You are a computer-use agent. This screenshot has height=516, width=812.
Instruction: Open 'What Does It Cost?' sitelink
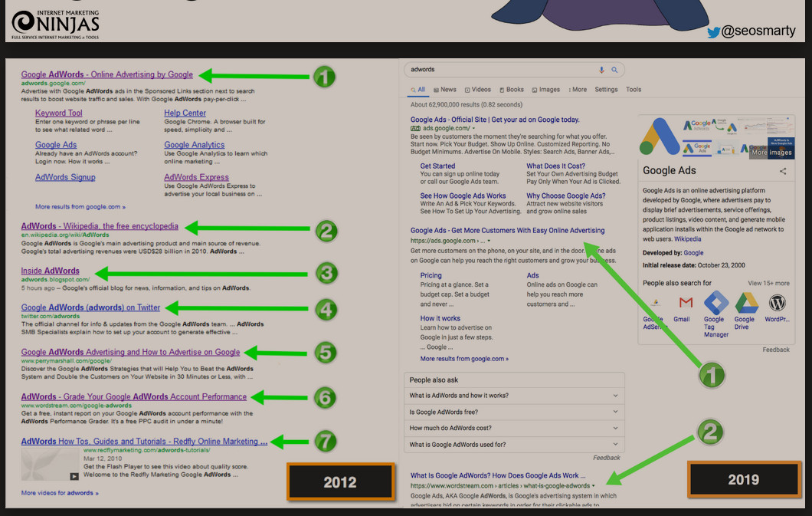point(555,166)
